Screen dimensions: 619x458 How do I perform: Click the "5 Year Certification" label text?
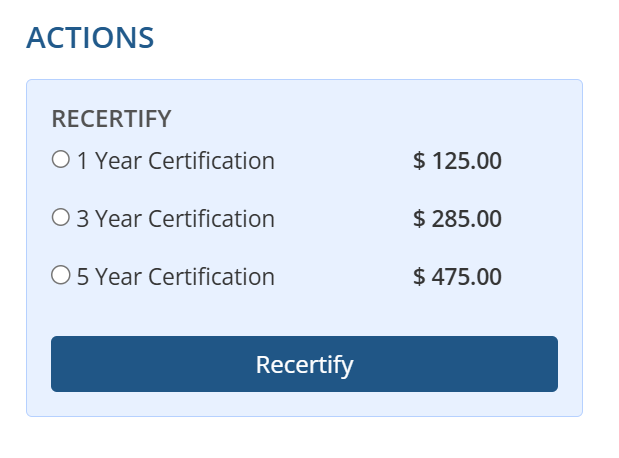point(176,277)
